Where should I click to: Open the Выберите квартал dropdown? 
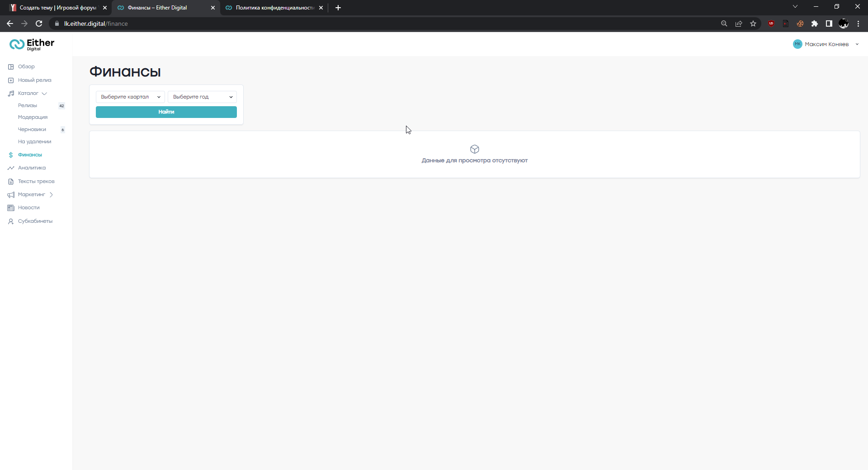[130, 97]
